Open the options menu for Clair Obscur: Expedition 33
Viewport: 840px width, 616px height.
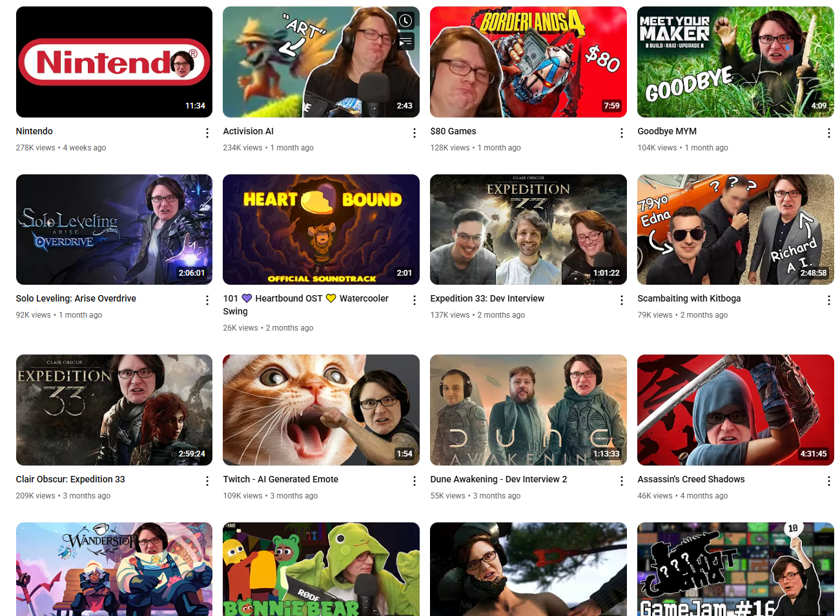pyautogui.click(x=207, y=481)
